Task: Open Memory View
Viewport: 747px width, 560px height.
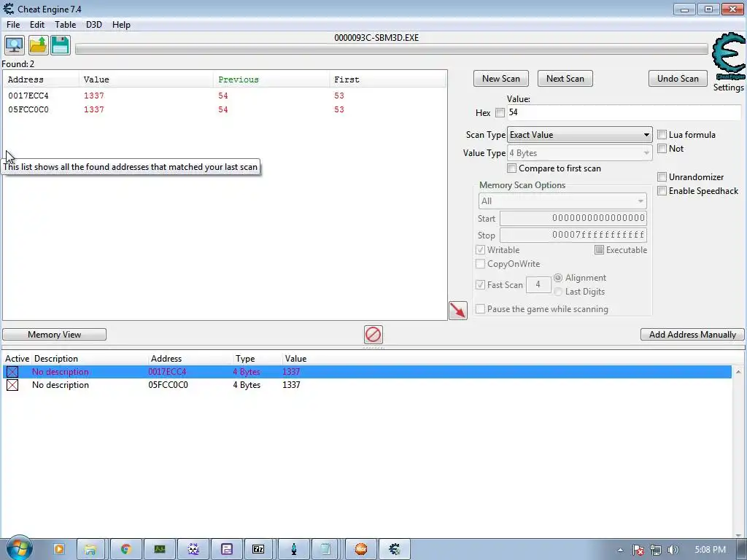Action: (x=54, y=334)
